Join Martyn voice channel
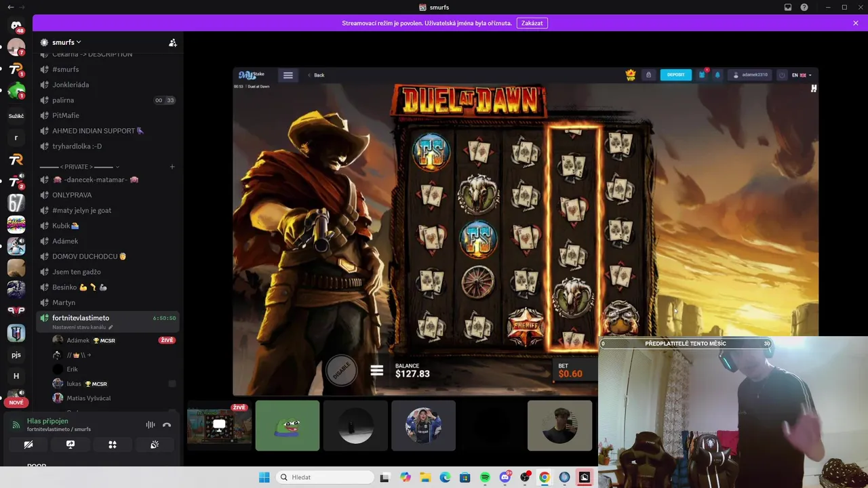 point(108,302)
